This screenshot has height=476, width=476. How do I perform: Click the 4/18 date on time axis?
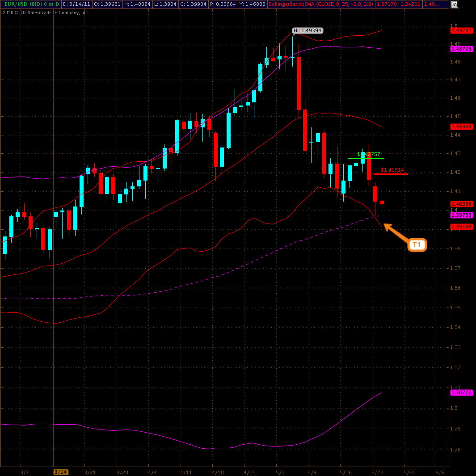tap(218, 472)
